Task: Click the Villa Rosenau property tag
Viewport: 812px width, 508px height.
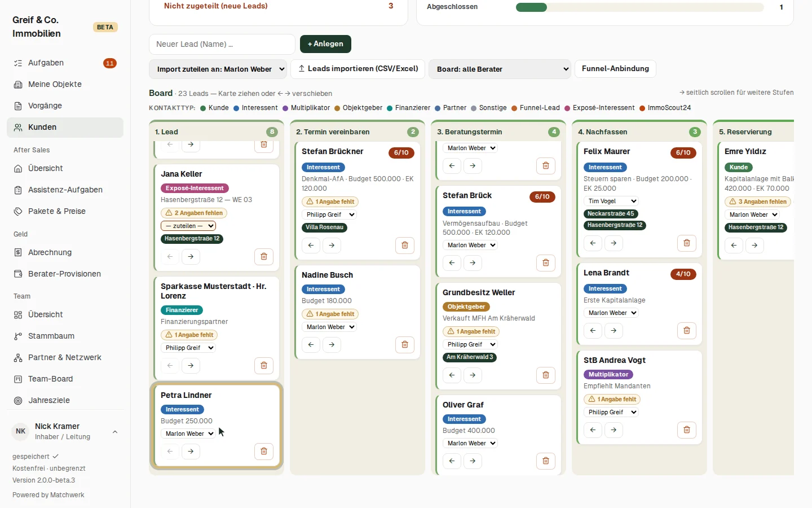Action: [x=324, y=227]
